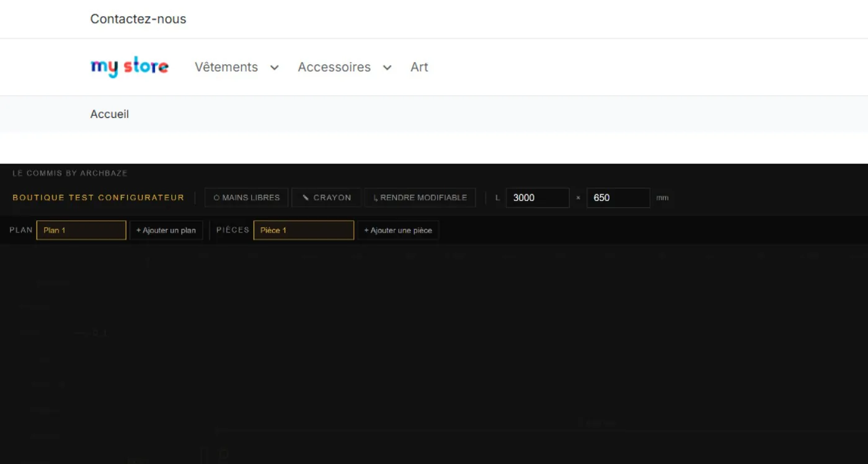Activate the Mains Libres drawing mode
The height and width of the screenshot is (464, 868).
(x=247, y=198)
